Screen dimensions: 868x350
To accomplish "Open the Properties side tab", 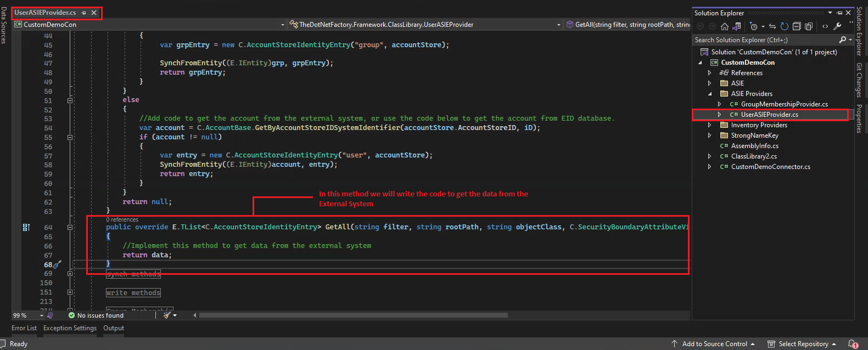I will (x=859, y=118).
